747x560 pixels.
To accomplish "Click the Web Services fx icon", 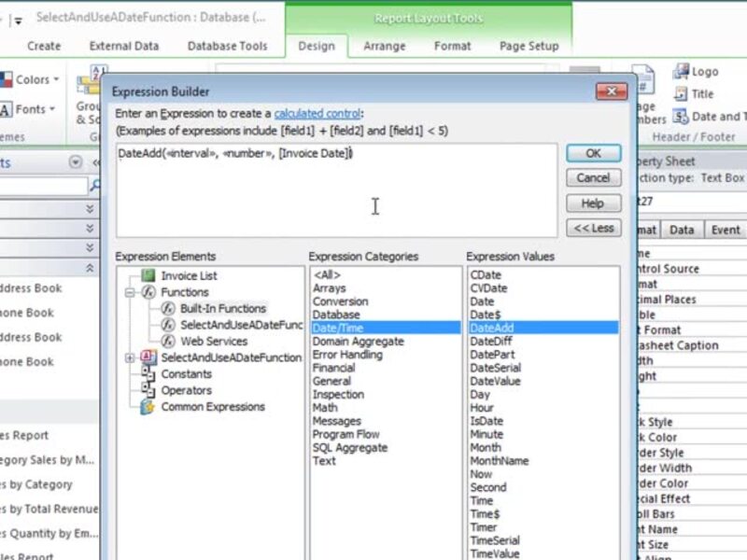I will (168, 342).
